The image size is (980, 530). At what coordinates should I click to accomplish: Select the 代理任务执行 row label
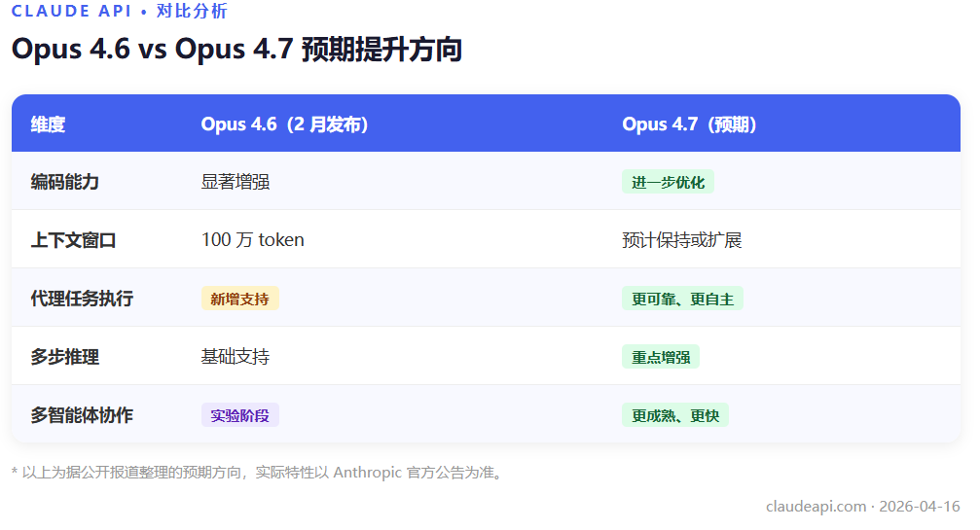pyautogui.click(x=82, y=299)
